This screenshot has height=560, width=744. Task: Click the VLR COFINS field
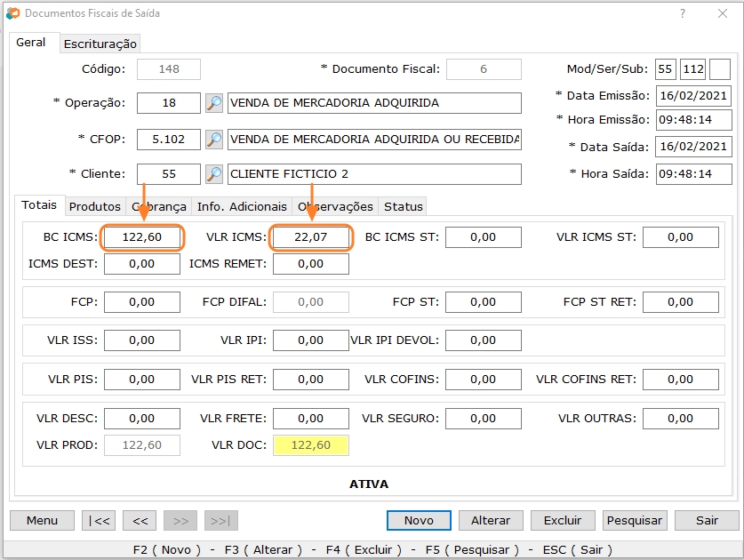[x=484, y=380]
